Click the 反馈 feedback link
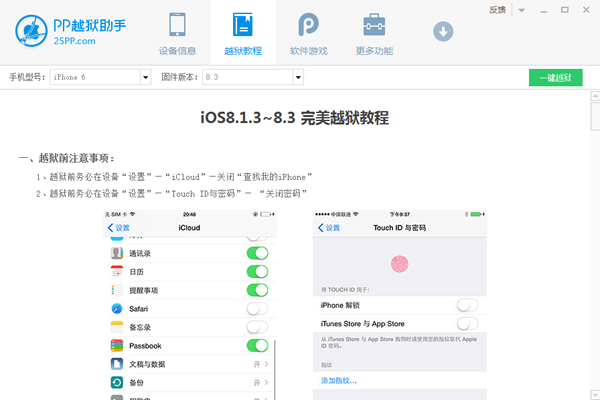 (497, 10)
